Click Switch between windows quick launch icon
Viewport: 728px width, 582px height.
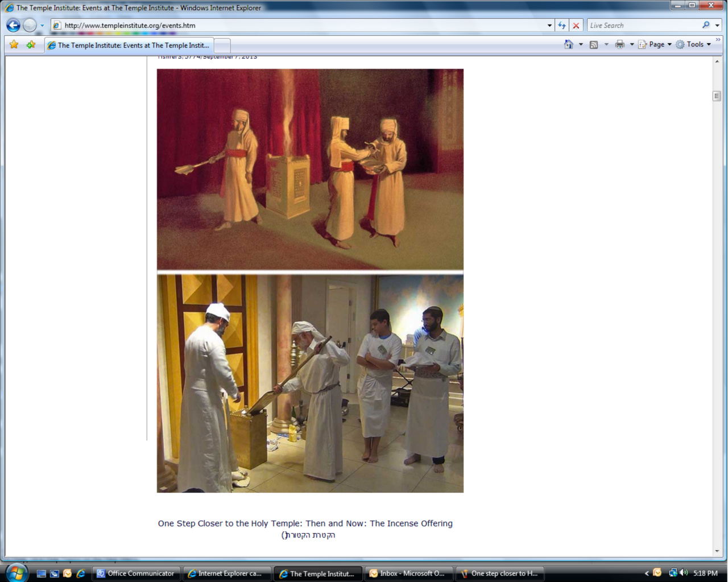click(x=55, y=573)
